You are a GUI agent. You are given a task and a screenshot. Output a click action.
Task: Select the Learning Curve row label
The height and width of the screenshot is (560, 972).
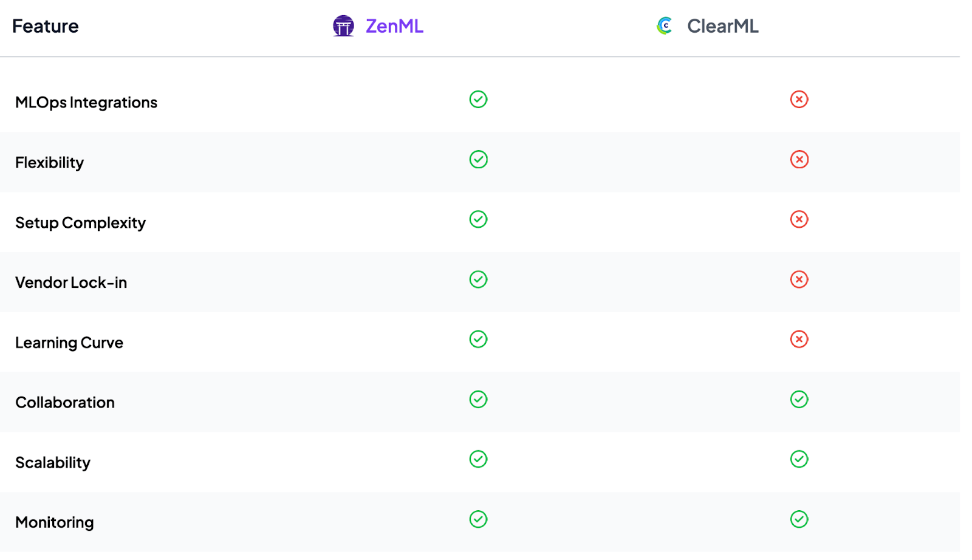pos(69,343)
